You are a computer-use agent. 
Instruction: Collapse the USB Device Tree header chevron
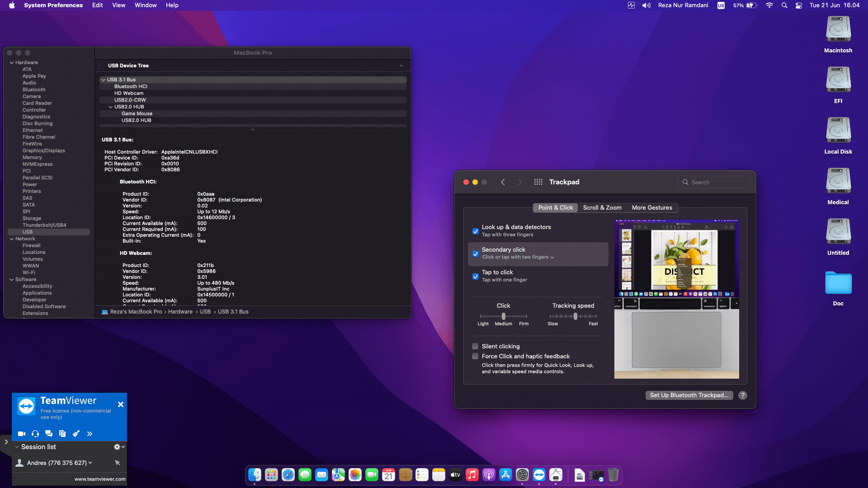(401, 66)
